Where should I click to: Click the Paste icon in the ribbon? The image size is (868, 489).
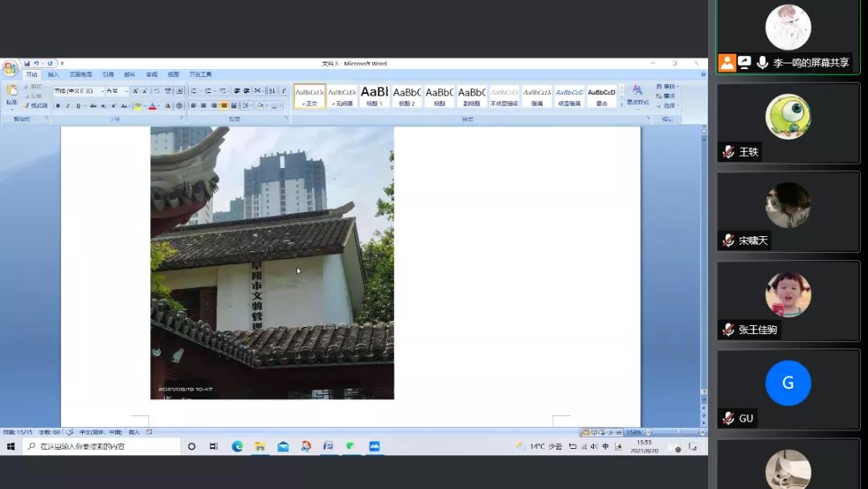[x=11, y=94]
